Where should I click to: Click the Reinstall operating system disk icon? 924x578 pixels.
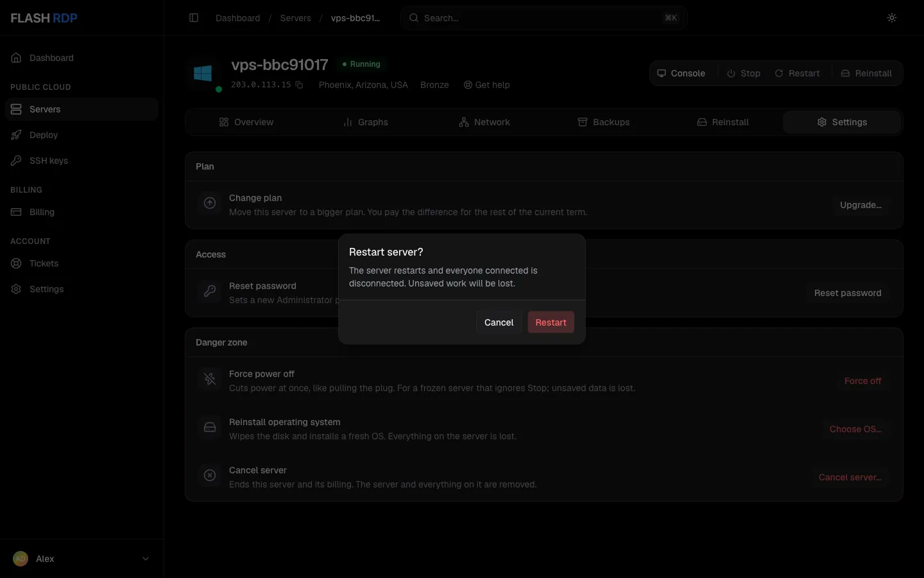(x=210, y=427)
